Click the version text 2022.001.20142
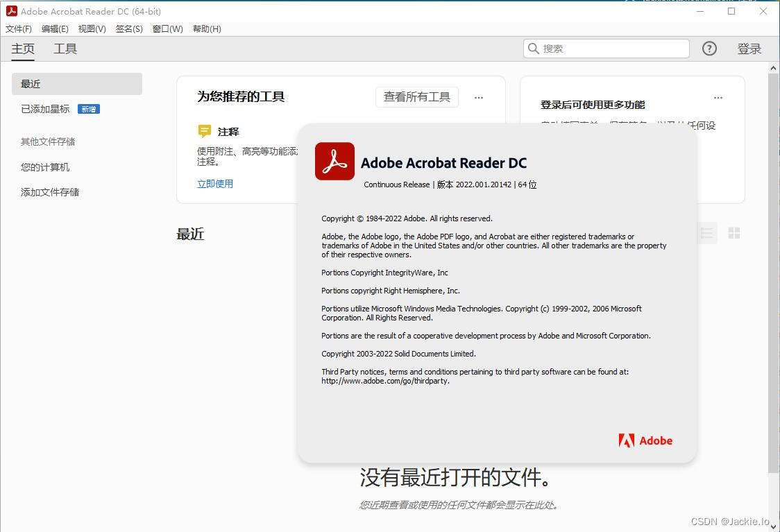This screenshot has width=780, height=532. [x=484, y=185]
